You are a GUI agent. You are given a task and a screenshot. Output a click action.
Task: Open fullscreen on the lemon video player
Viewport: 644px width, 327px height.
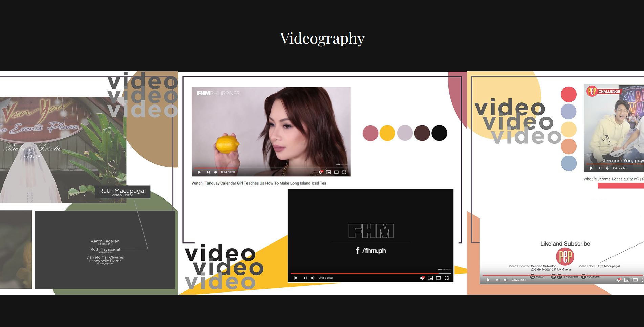coord(344,172)
